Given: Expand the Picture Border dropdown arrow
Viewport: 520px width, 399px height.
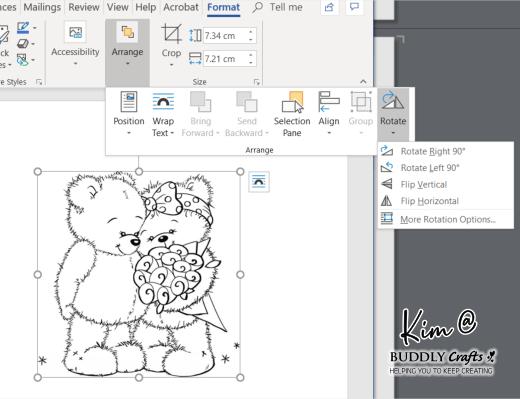Looking at the screenshot, I should click(34, 28).
